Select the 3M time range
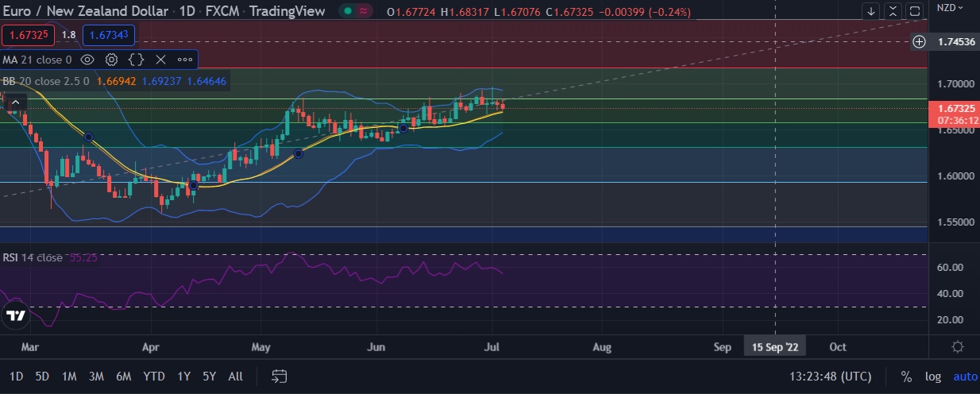980x394 pixels. pyautogui.click(x=96, y=377)
